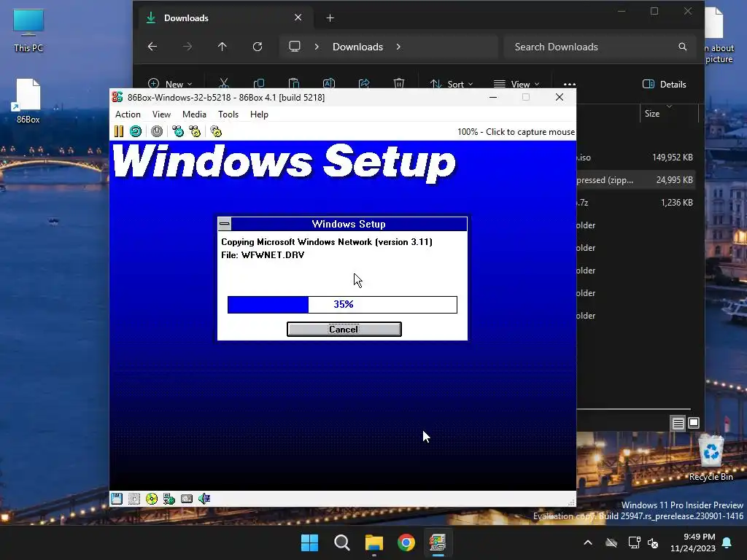This screenshot has height=560, width=747.
Task: Expand the New dropdown in Explorer
Action: pyautogui.click(x=170, y=84)
